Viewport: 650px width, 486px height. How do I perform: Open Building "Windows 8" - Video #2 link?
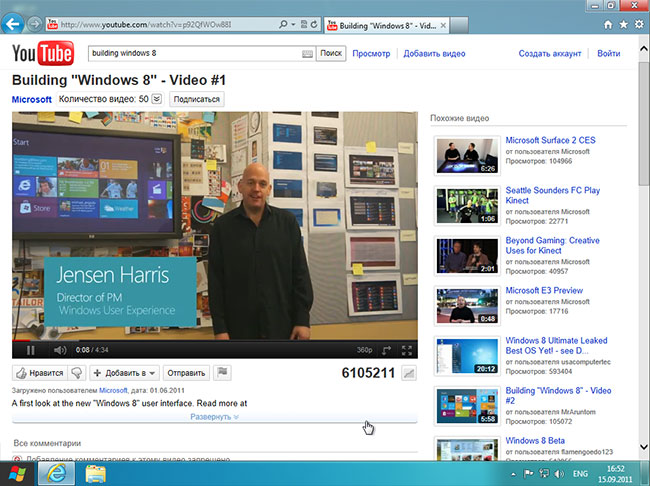click(x=558, y=396)
